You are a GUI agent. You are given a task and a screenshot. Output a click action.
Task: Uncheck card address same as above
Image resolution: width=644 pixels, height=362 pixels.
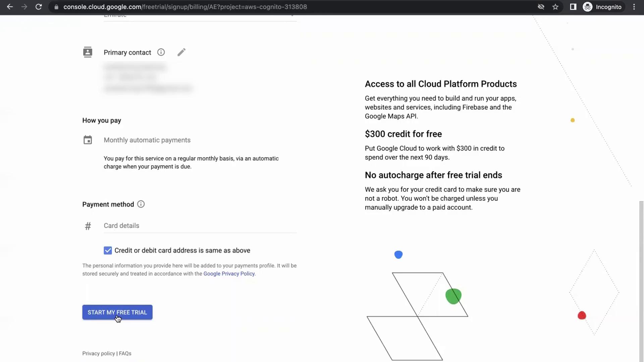108,250
